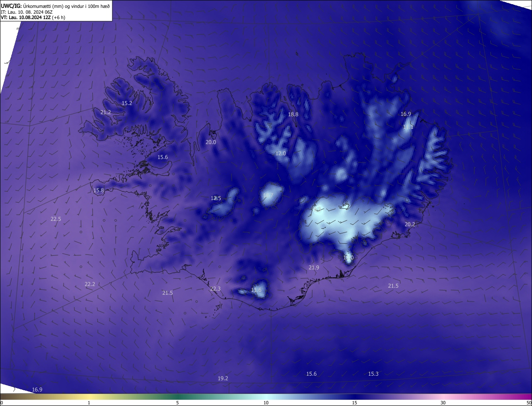Viewport: 532px width, 406px height.
Task: Click the map value label 12.0
Action: [281, 153]
